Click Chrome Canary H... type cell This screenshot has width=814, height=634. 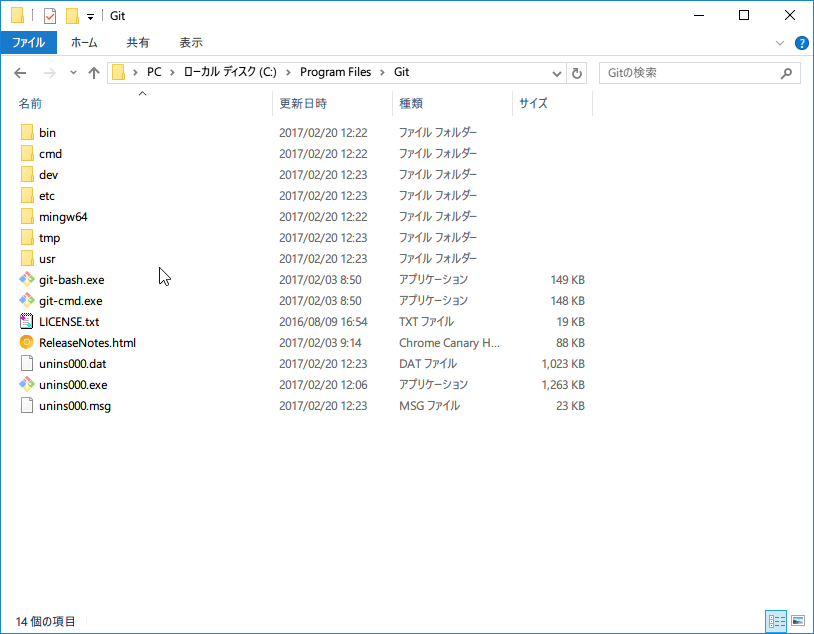(449, 343)
